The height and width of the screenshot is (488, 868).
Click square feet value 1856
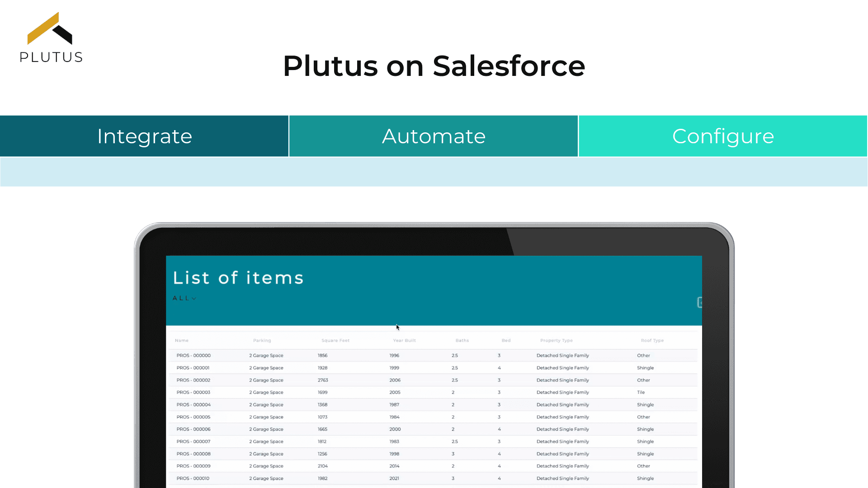(323, 356)
